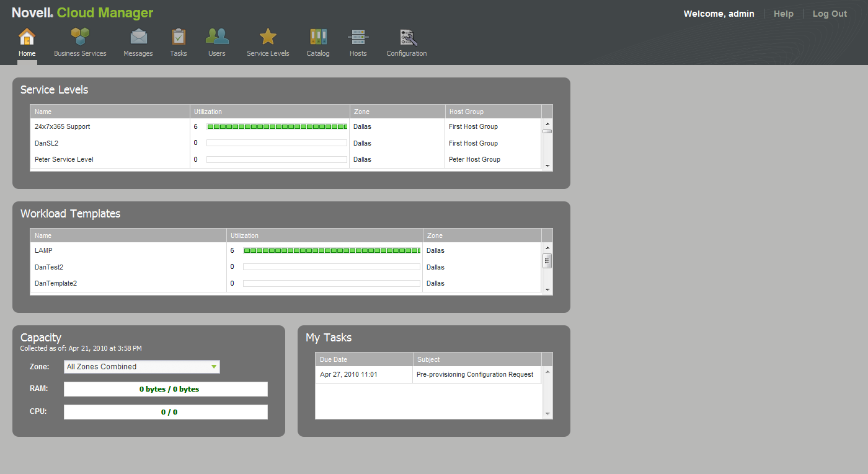This screenshot has height=474, width=868.
Task: Open the Service Levels star icon
Action: click(268, 37)
